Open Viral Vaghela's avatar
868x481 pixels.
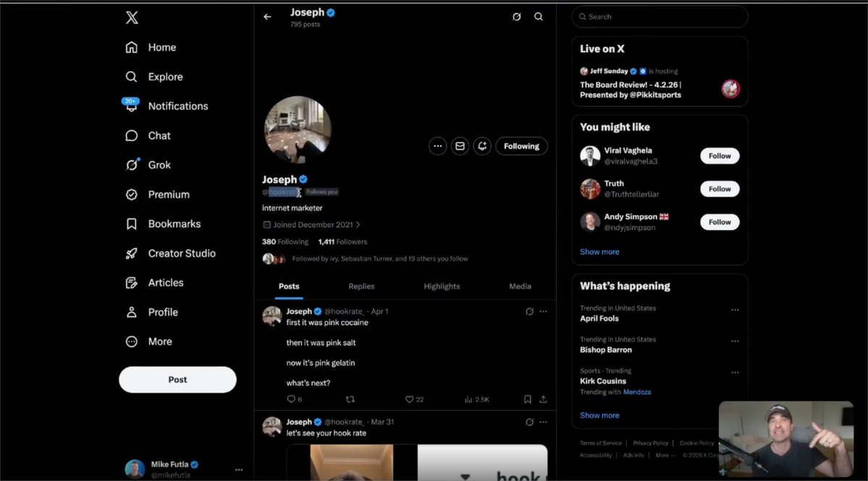[x=590, y=156]
